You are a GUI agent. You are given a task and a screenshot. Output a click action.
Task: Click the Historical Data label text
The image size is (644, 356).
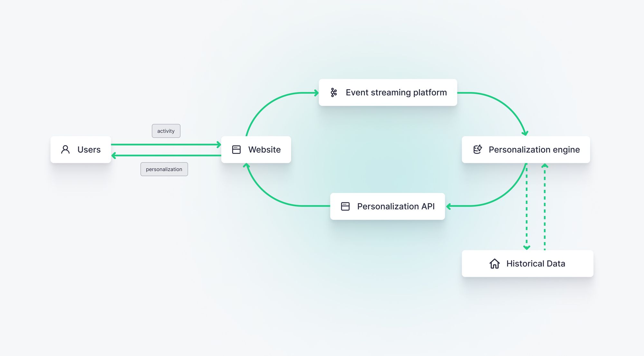[x=535, y=264]
